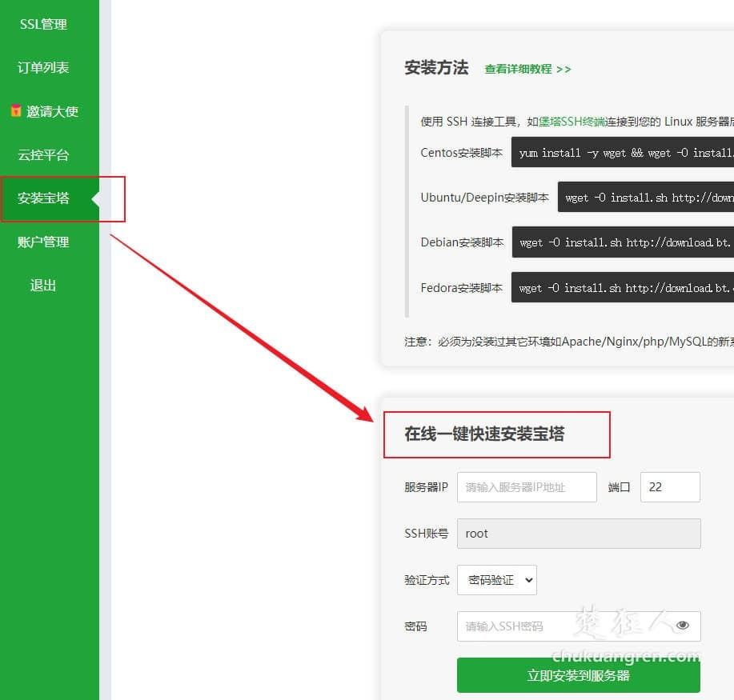The width and height of the screenshot is (734, 700).
Task: Open the 验证方式 dropdown showing 密码验证
Action: click(x=496, y=580)
